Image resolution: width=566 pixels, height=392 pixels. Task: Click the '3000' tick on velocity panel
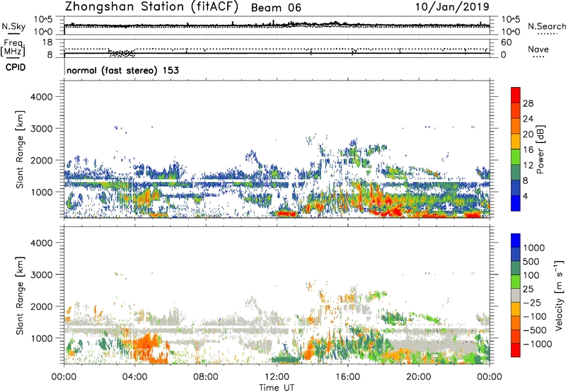point(41,275)
